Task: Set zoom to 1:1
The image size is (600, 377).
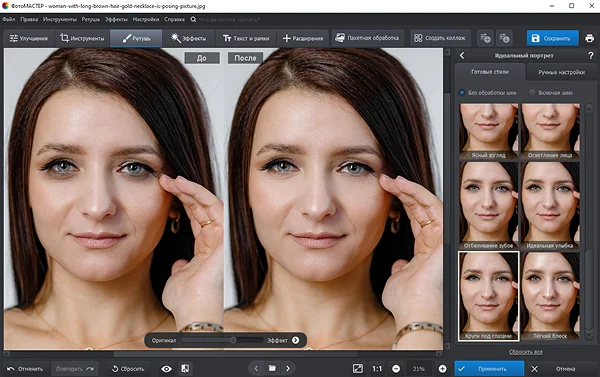Action: click(x=377, y=369)
